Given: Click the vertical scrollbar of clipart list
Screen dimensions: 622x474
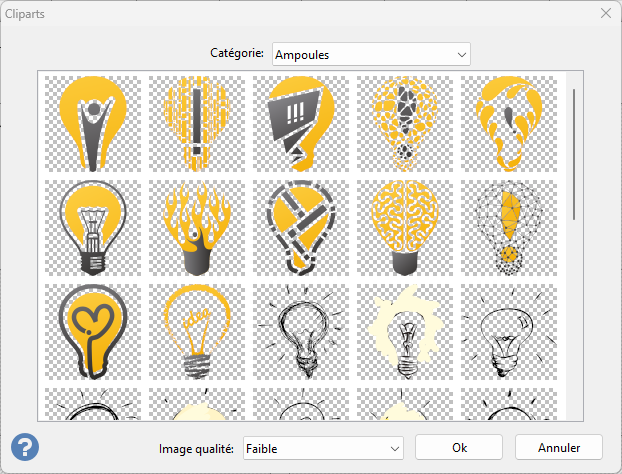Looking at the screenshot, I should click(574, 155).
